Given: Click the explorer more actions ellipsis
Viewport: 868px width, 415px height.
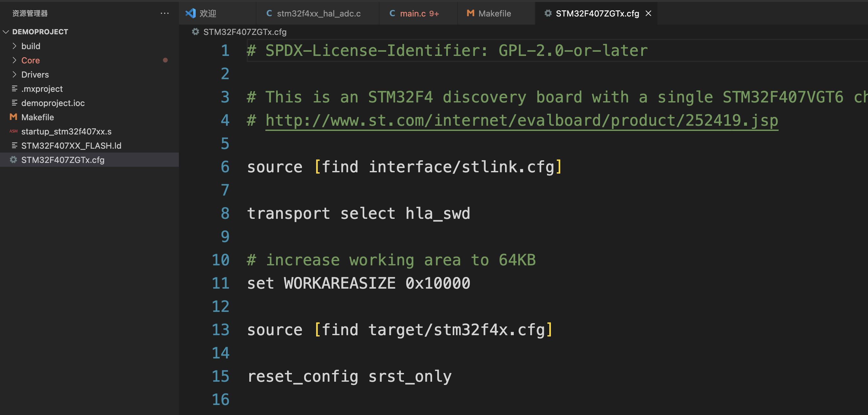Looking at the screenshot, I should [x=164, y=13].
